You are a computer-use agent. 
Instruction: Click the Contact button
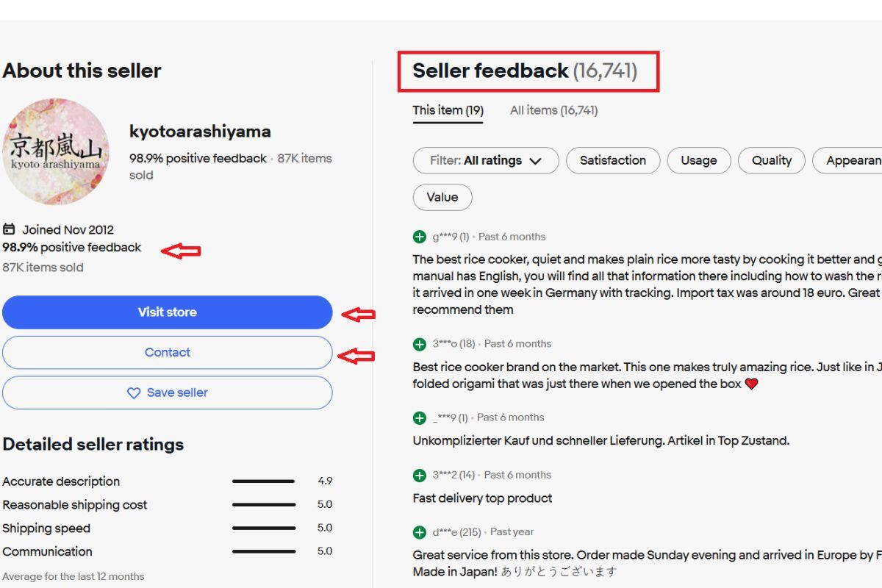tap(168, 353)
